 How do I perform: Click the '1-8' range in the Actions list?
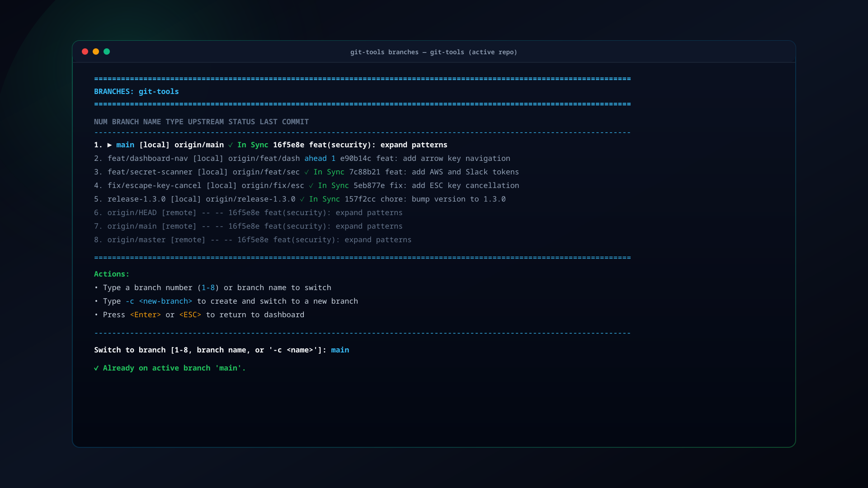[x=208, y=288]
